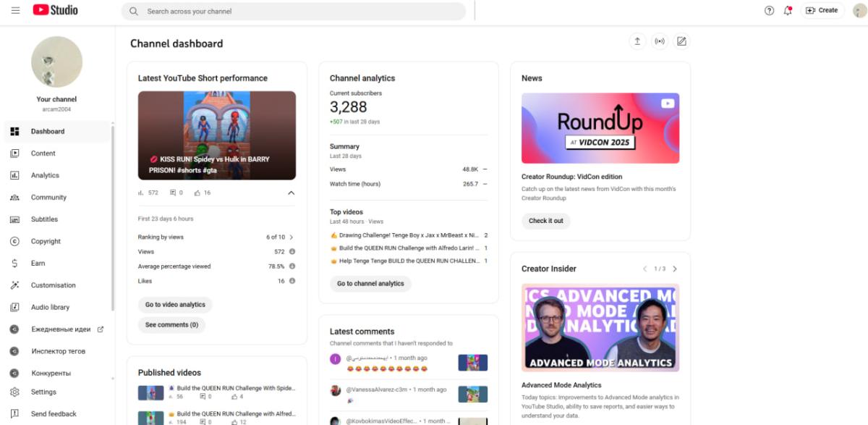Image resolution: width=868 pixels, height=425 pixels.
Task: Go to previous Creator Insider card
Action: click(x=645, y=269)
